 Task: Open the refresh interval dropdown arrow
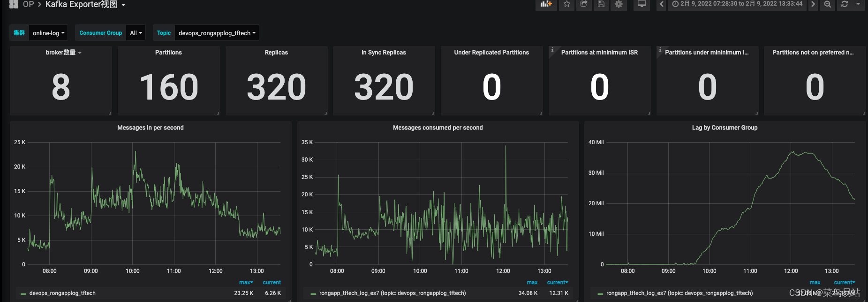(x=858, y=4)
